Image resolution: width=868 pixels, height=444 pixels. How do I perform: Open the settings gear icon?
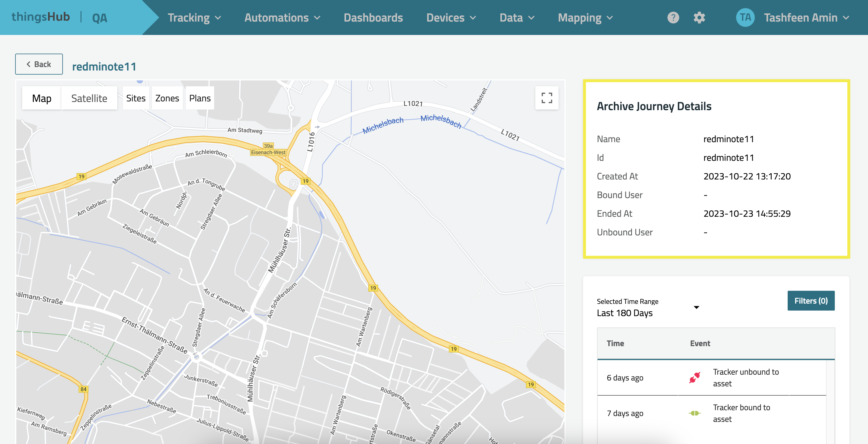699,17
